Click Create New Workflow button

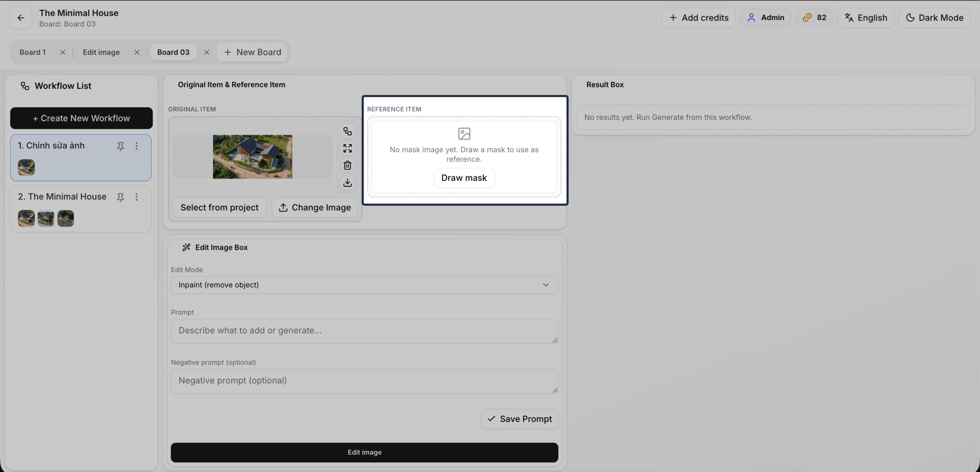pos(81,118)
